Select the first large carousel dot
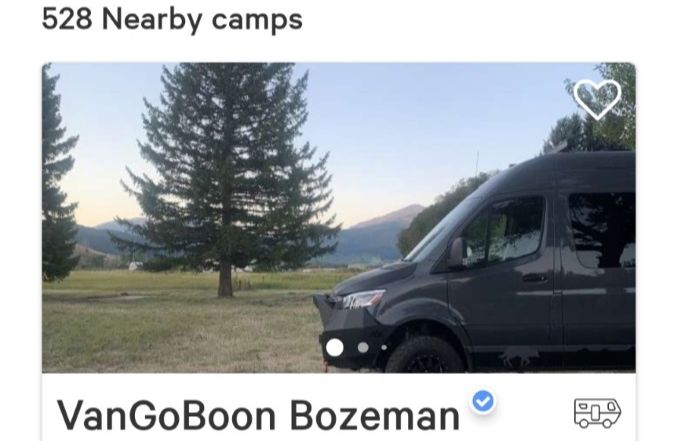The width and height of the screenshot is (678, 441). click(x=335, y=347)
